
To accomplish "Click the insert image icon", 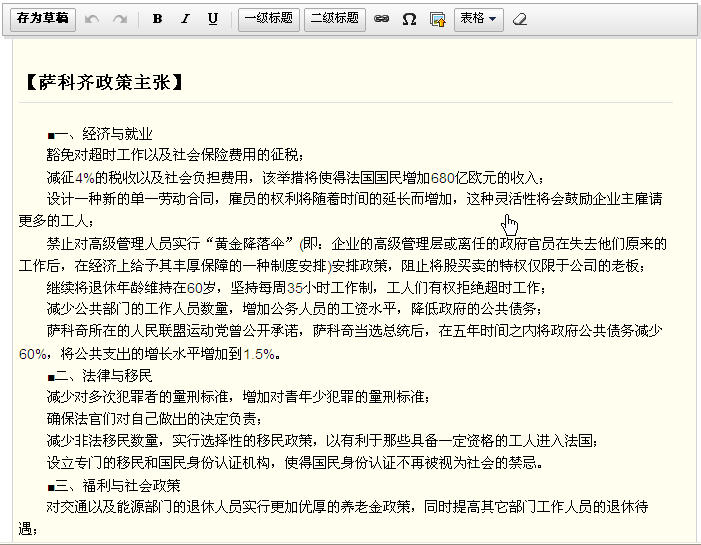I will [x=437, y=19].
